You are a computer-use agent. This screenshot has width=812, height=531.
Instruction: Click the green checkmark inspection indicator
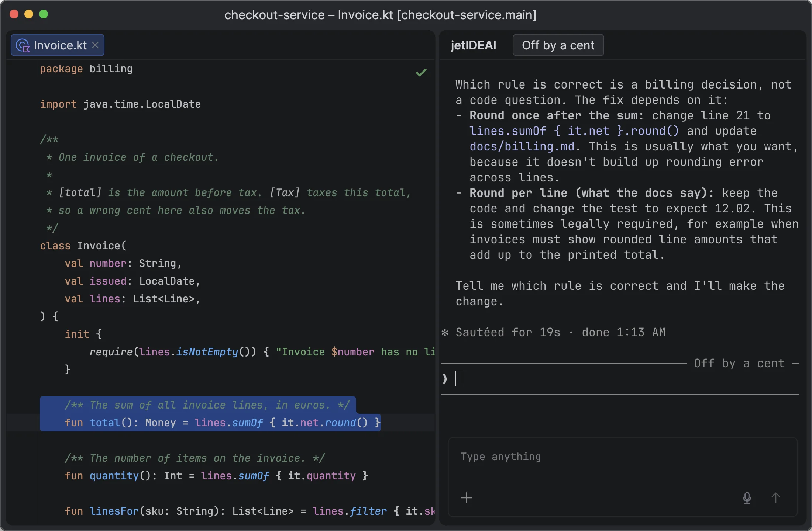click(421, 72)
